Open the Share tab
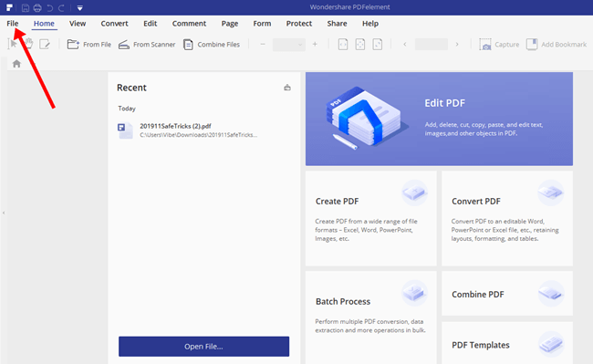Screen dimensions: 593x364 (337, 24)
